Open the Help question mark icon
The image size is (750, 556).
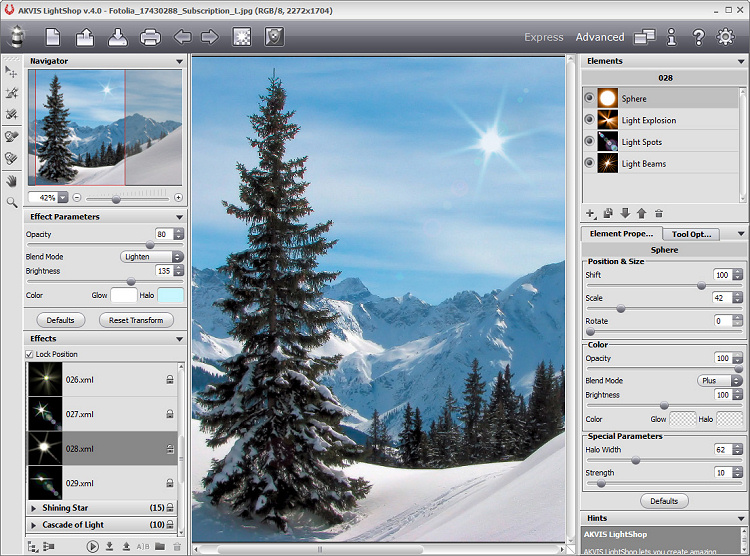pyautogui.click(x=698, y=37)
